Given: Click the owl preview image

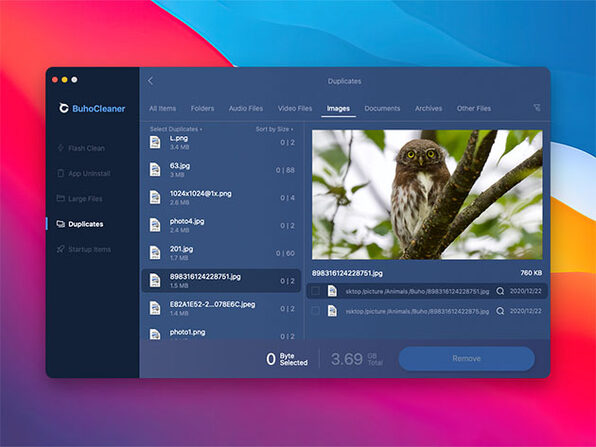Looking at the screenshot, I should pyautogui.click(x=427, y=195).
